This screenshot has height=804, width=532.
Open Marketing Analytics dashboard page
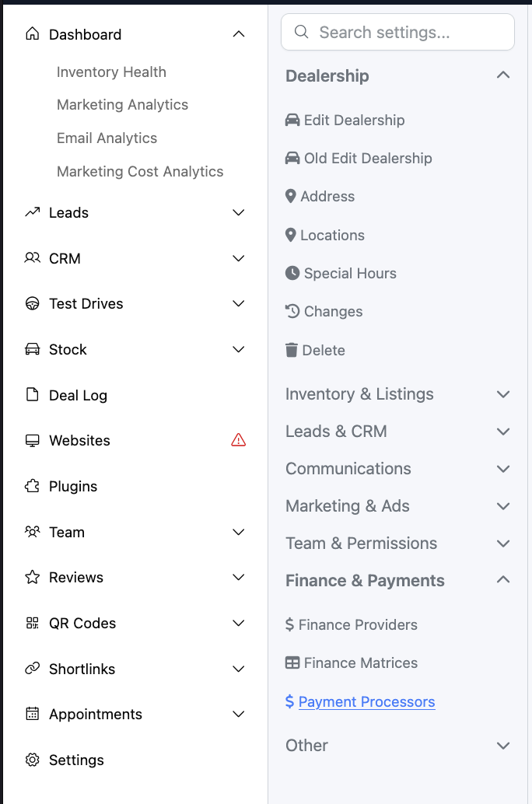click(x=122, y=104)
